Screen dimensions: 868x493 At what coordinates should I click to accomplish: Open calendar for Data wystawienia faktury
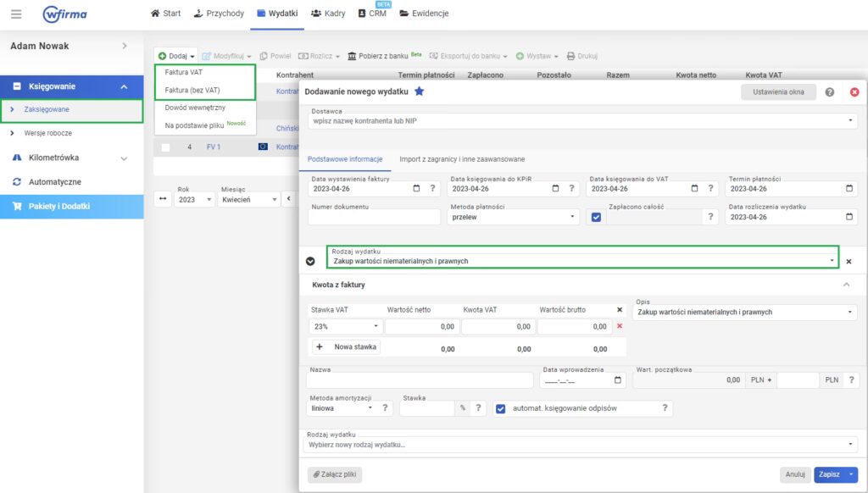[x=415, y=189]
